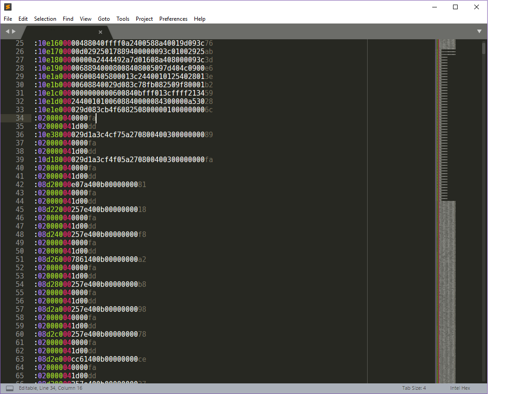Screen dimensions: 532x394
Task: Click the hex record beginning 10e1a000
Action: [123, 77]
